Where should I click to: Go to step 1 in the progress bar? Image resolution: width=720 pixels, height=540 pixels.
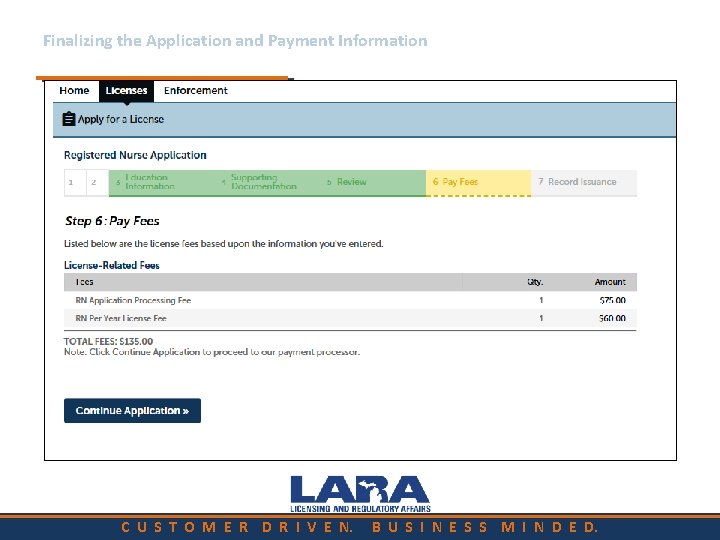click(75, 182)
